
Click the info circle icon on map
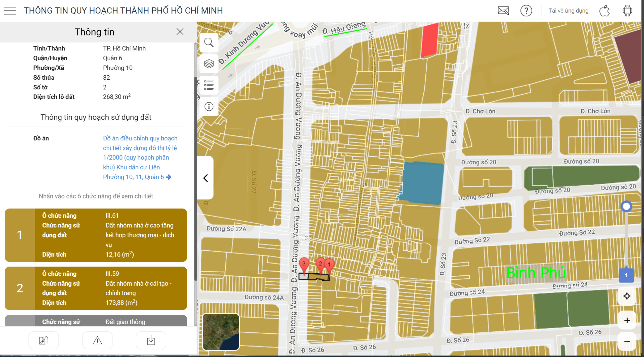(209, 107)
